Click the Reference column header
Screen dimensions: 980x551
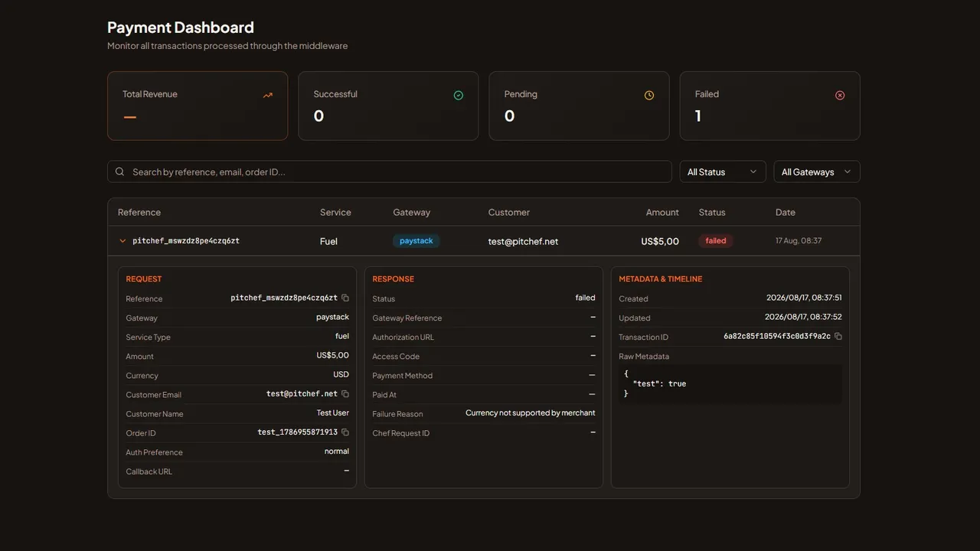[139, 212]
